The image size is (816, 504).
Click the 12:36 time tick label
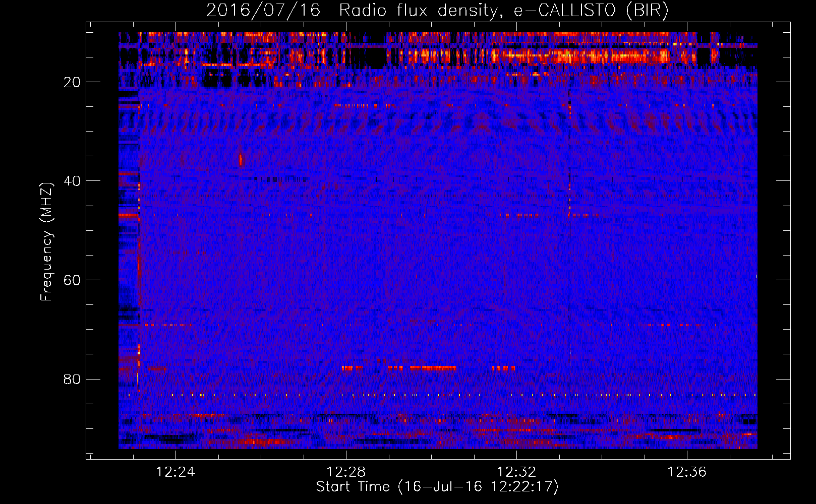[x=687, y=472]
